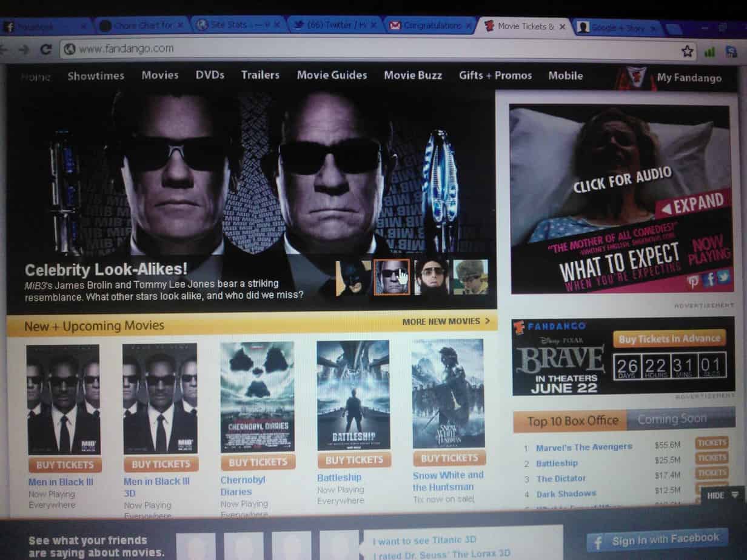The image size is (747, 560).
Task: Open More New Movies arrow link
Action: [446, 321]
